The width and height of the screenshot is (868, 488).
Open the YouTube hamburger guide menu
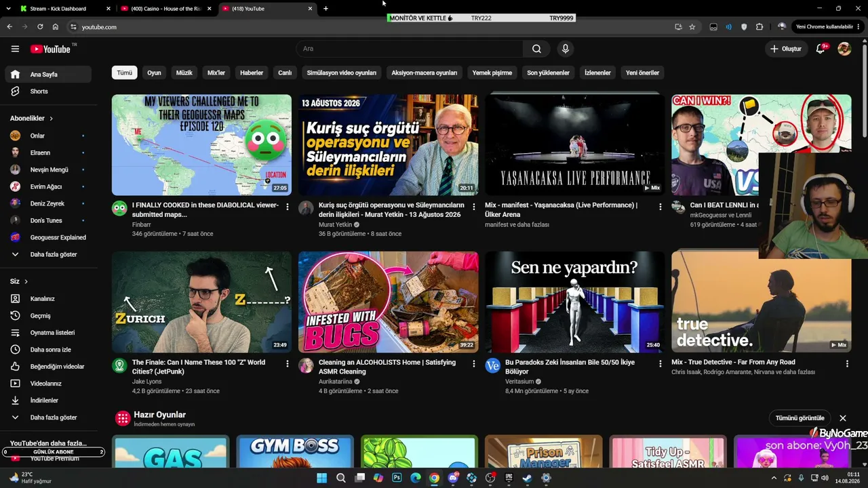[x=15, y=49]
